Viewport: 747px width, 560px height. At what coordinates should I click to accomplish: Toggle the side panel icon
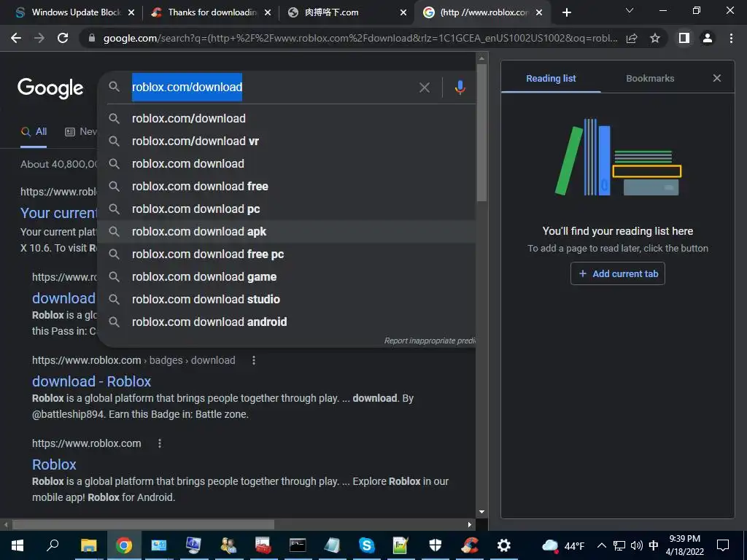684,38
